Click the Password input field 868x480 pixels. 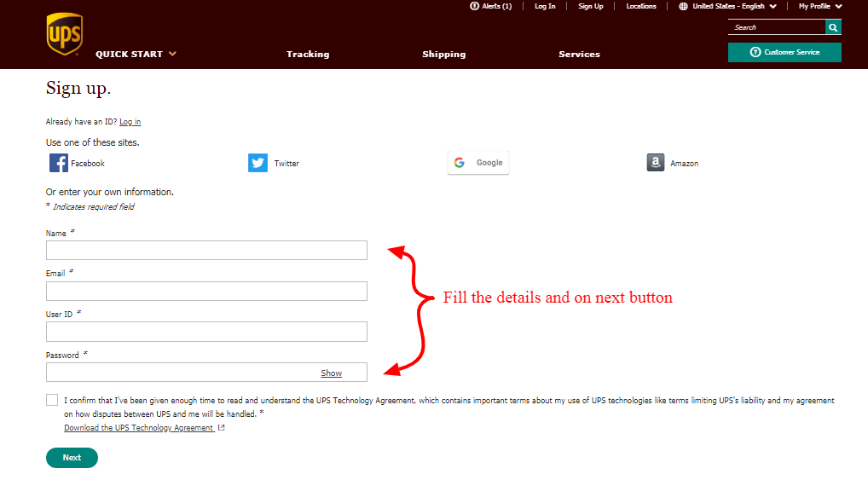pyautogui.click(x=206, y=372)
